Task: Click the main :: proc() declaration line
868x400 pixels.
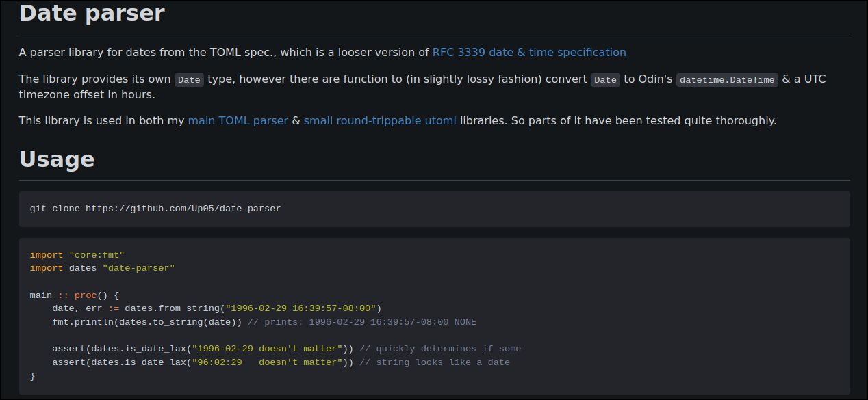Action: click(x=75, y=295)
